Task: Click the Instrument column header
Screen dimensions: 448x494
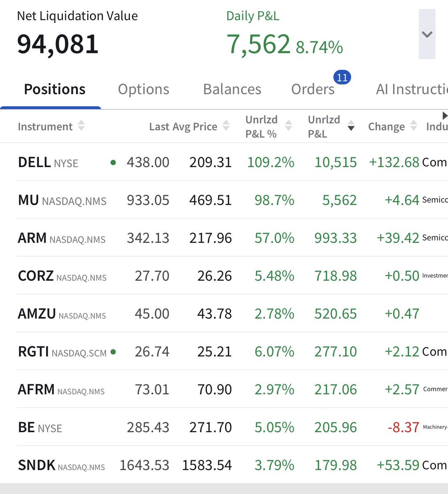Action: [45, 126]
